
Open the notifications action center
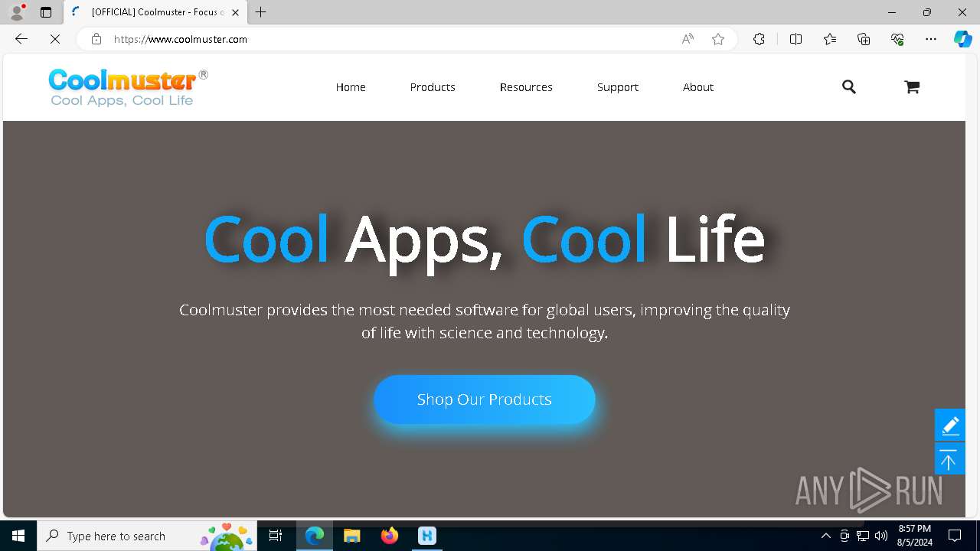point(955,536)
